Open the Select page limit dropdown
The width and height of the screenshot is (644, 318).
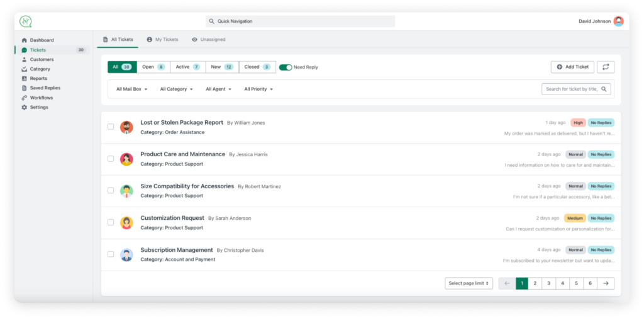point(469,283)
